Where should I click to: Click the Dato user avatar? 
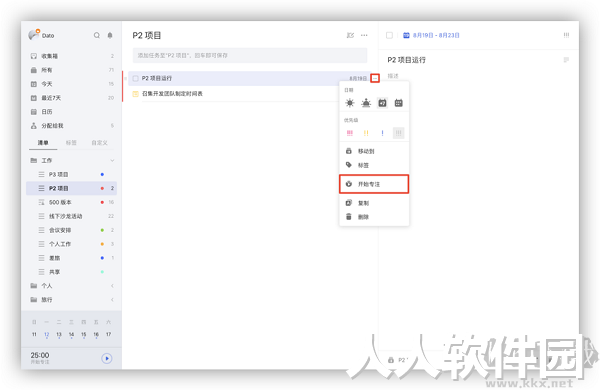[x=34, y=34]
